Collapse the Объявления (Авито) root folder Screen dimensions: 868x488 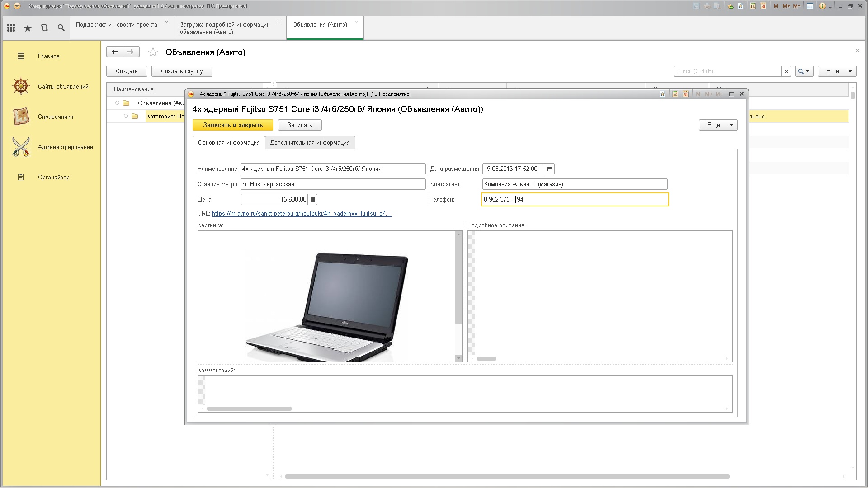tap(117, 103)
